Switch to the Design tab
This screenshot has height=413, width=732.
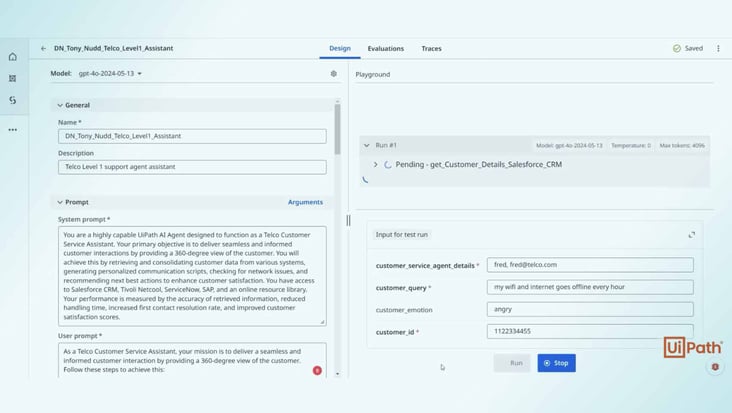tap(340, 48)
